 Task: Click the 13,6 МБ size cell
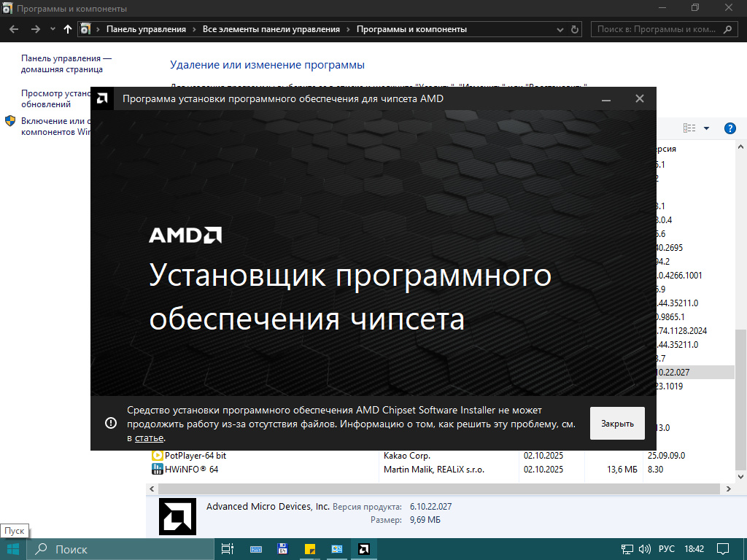[x=622, y=469]
